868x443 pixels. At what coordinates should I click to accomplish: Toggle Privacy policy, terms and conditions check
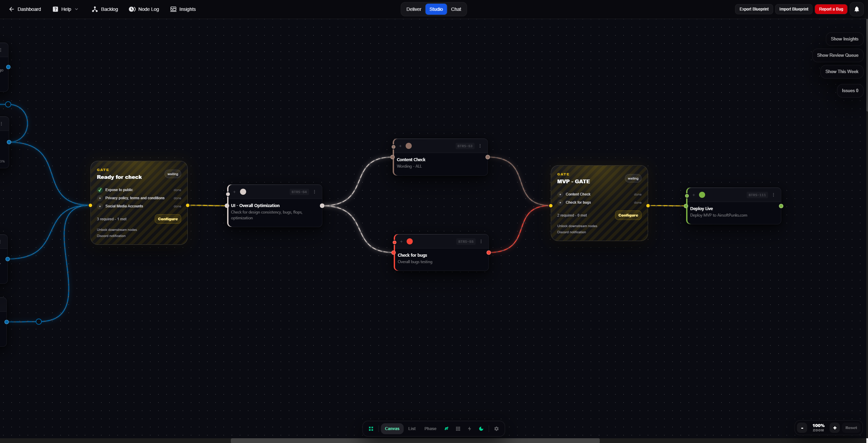click(x=100, y=198)
